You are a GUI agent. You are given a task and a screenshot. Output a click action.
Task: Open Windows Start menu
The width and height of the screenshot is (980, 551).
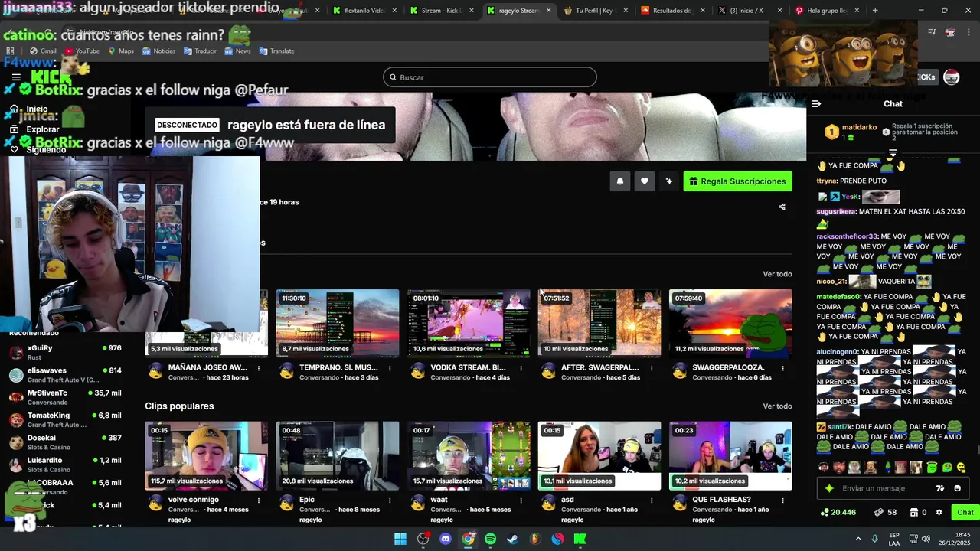(400, 539)
